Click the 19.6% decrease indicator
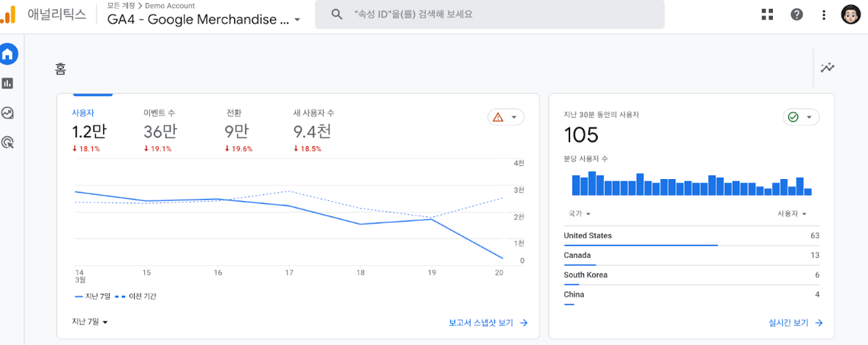The width and height of the screenshot is (868, 345). coord(239,148)
